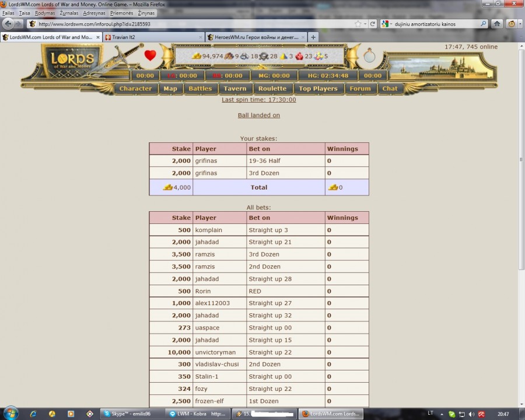Open a new browser tab
525x420 pixels.
pos(313,37)
